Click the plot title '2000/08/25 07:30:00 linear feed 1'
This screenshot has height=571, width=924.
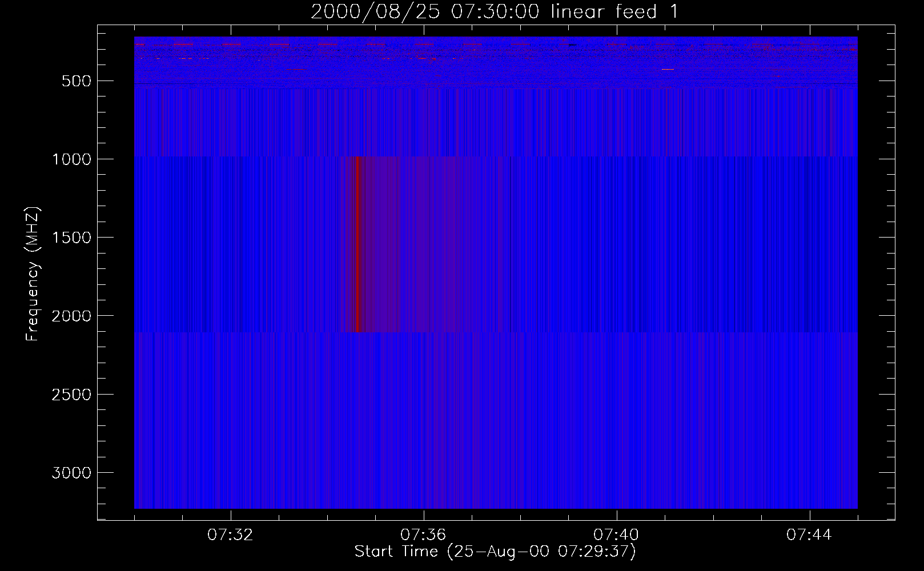pyautogui.click(x=495, y=11)
